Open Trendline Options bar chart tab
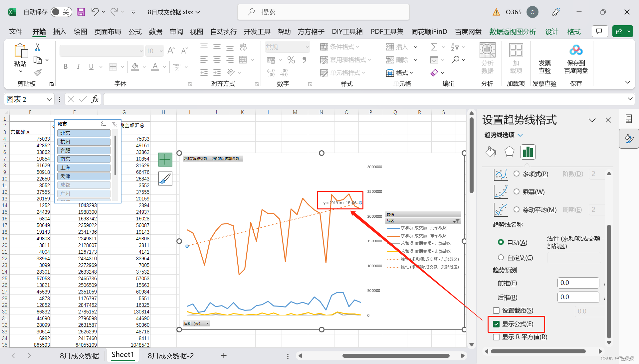This screenshot has height=364, width=639. click(528, 152)
